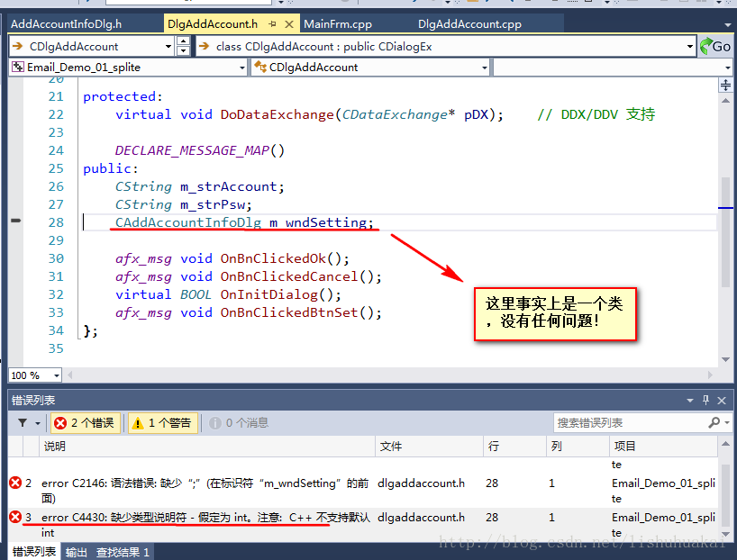Click the red error icon on row 3

pos(15,517)
